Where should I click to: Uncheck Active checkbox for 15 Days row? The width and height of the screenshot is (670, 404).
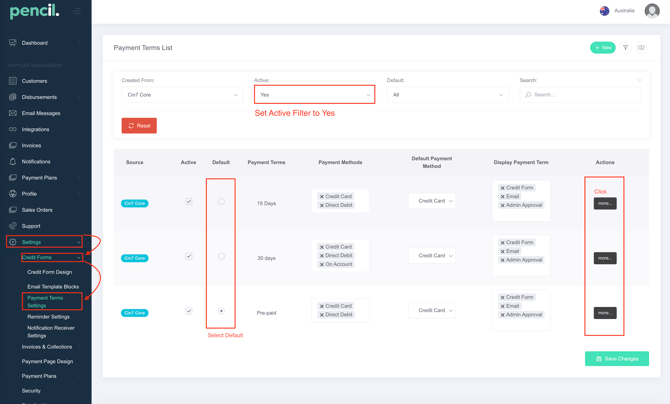[x=188, y=201]
